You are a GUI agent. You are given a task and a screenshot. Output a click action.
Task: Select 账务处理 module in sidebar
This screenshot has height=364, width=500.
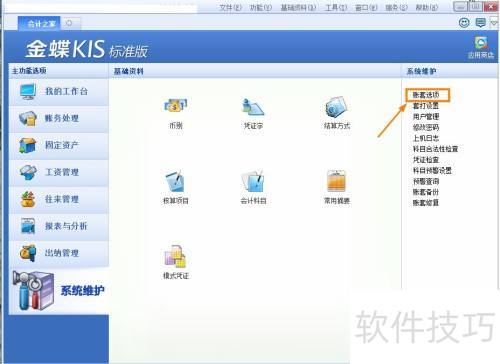pos(59,119)
